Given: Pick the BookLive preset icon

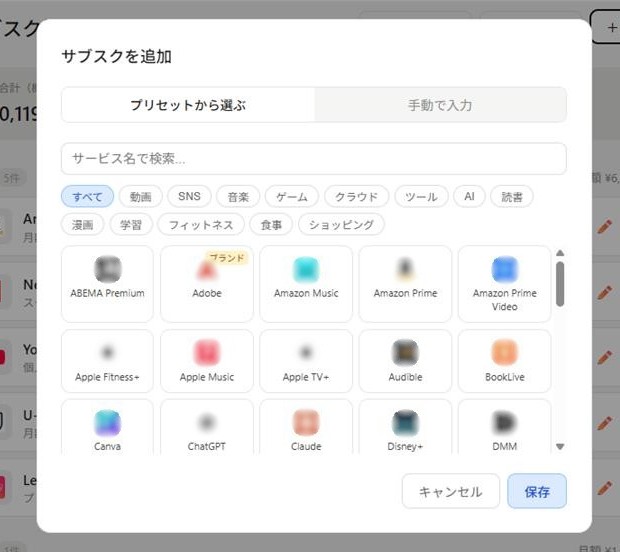Looking at the screenshot, I should tap(504, 352).
